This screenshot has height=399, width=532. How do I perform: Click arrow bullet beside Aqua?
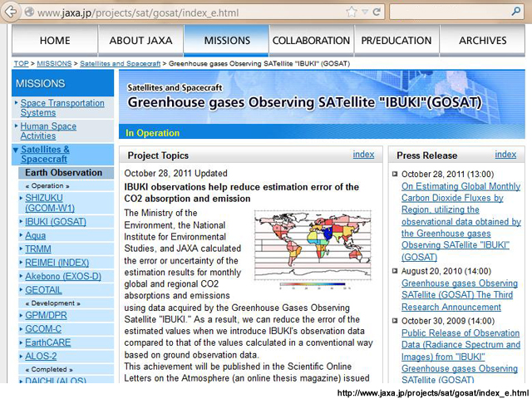21,234
